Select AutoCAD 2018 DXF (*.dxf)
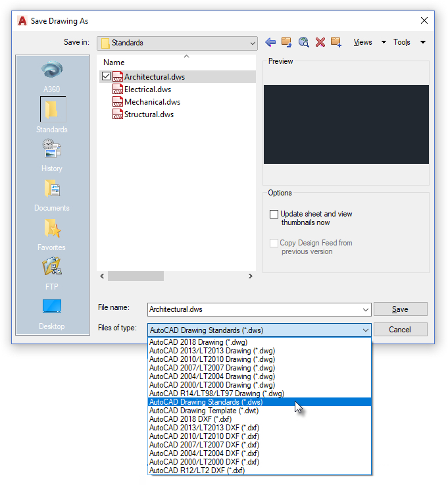 (259, 419)
